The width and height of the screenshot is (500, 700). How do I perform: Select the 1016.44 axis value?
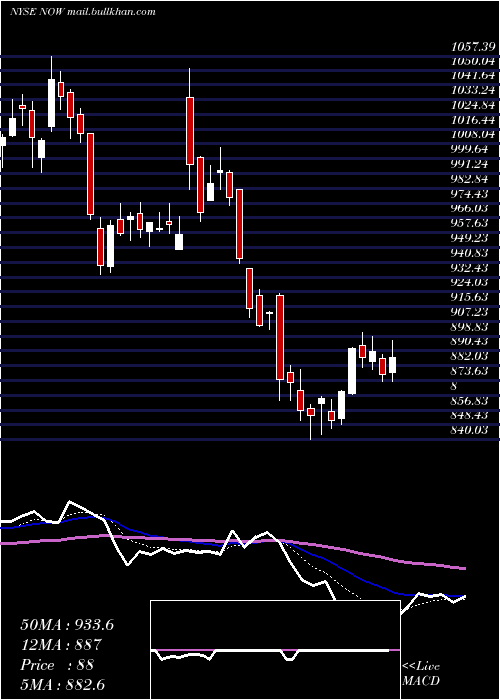click(x=473, y=120)
